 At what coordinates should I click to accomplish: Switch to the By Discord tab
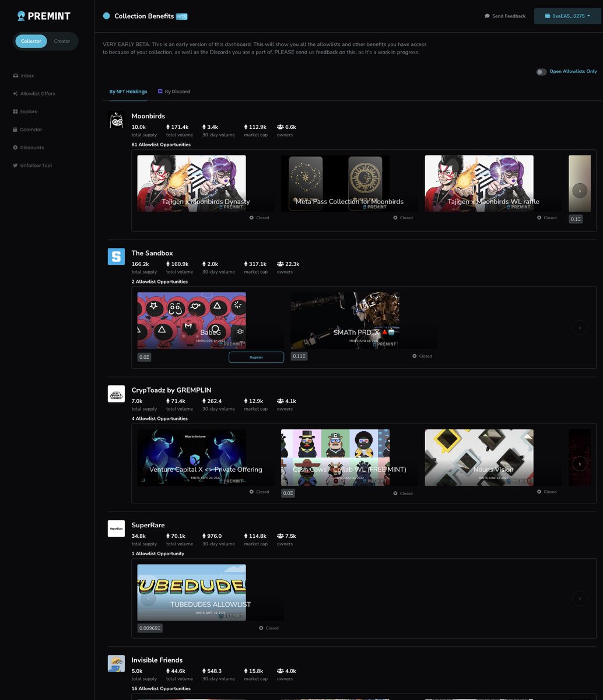click(x=174, y=92)
